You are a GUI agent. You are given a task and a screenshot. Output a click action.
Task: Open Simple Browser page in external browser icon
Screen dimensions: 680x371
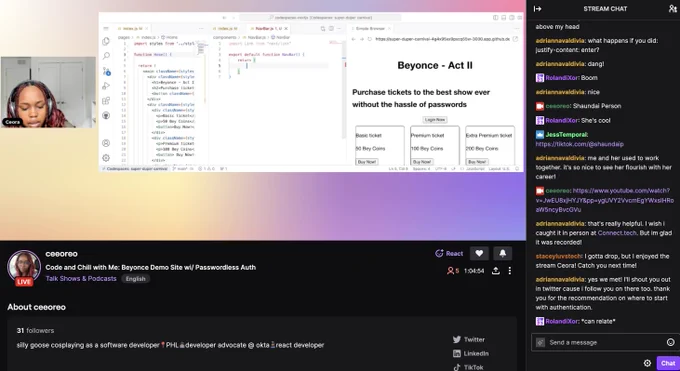515,39
